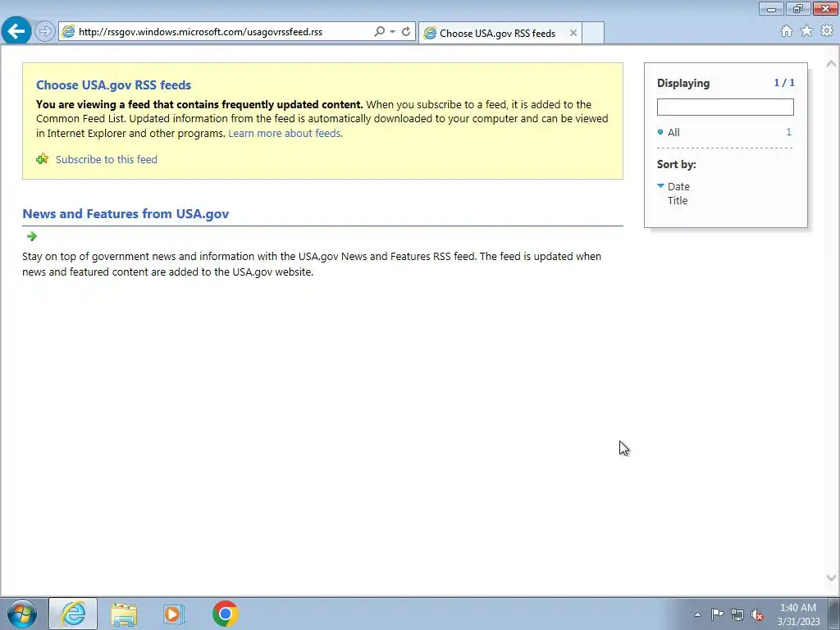
Task: Click the Show desktop strip
Action: (x=834, y=614)
